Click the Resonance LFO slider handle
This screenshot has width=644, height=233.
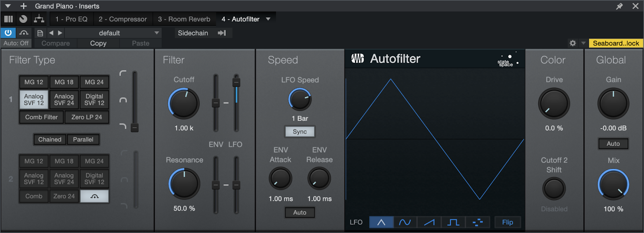(x=236, y=185)
